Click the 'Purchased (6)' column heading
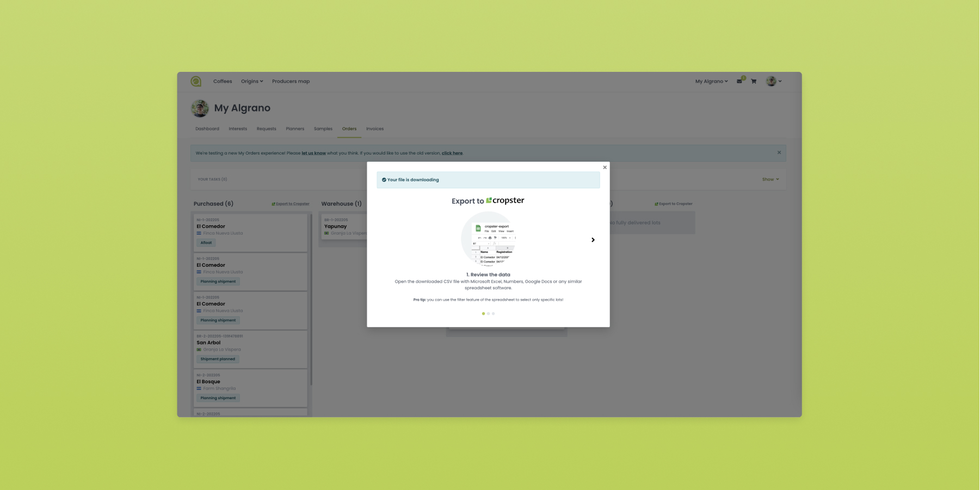 pyautogui.click(x=213, y=204)
